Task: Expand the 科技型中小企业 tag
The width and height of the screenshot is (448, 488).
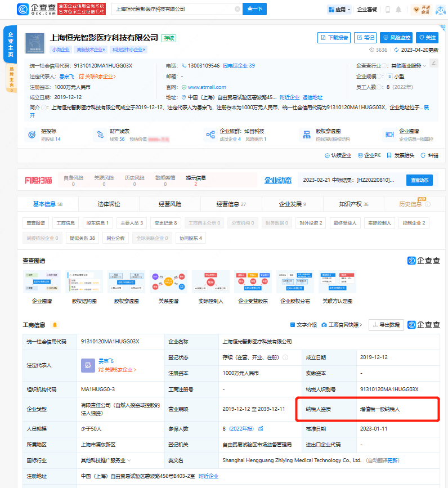Action: (129, 50)
